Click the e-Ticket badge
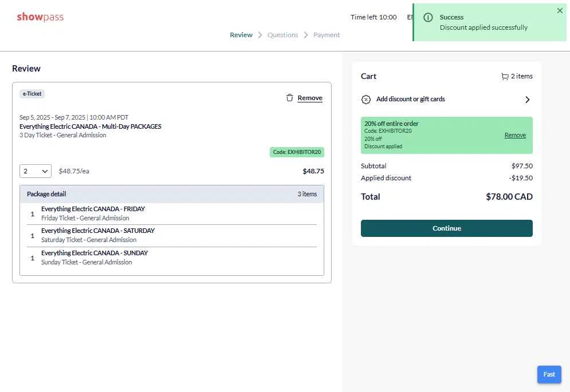This screenshot has height=392, width=570. 32,94
